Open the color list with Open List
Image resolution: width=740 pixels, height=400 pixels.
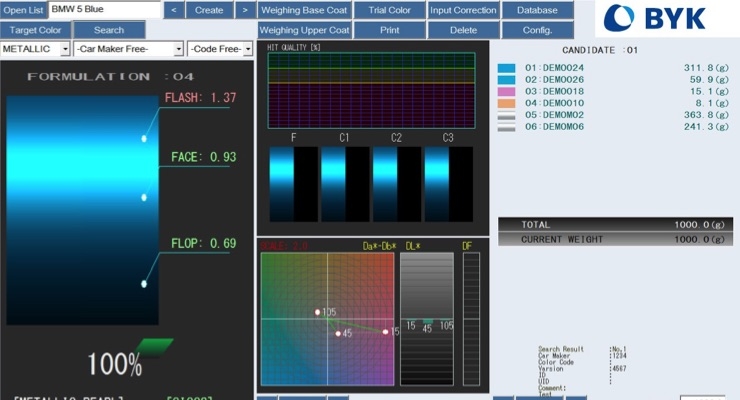tap(23, 9)
